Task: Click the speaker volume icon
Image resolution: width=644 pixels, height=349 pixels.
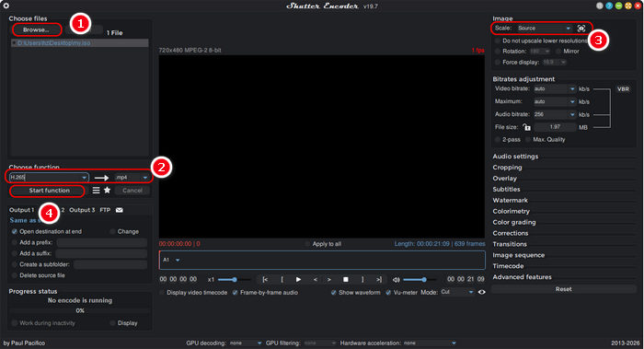Action: point(396,280)
